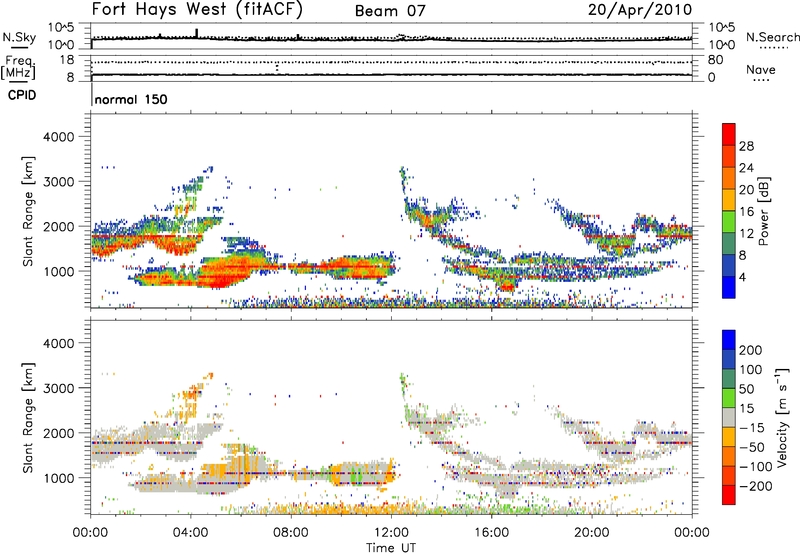Click the power colorbar value '16'
Viewport: 800px width, 554px height.
746,212
